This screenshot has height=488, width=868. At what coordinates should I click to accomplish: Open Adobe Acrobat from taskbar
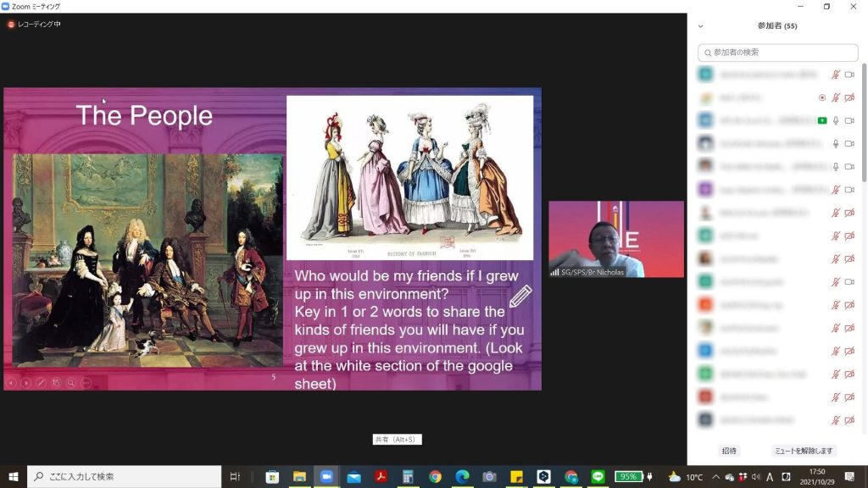[381, 476]
